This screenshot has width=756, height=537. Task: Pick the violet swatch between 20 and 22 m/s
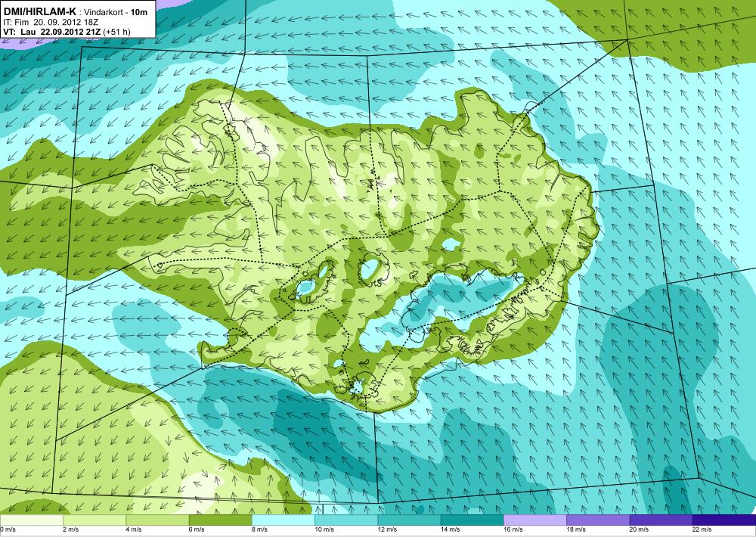click(x=661, y=520)
